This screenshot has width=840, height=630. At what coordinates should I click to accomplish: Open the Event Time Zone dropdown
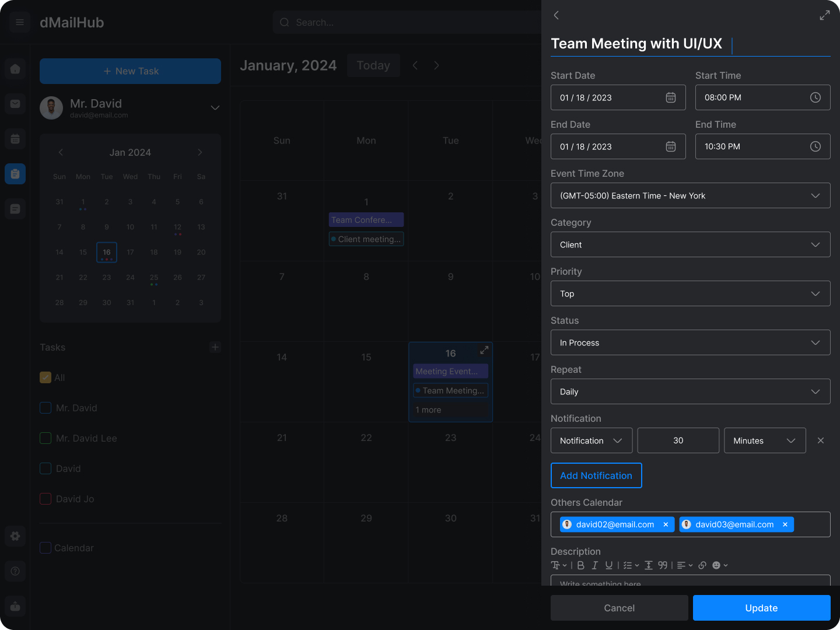(x=691, y=195)
